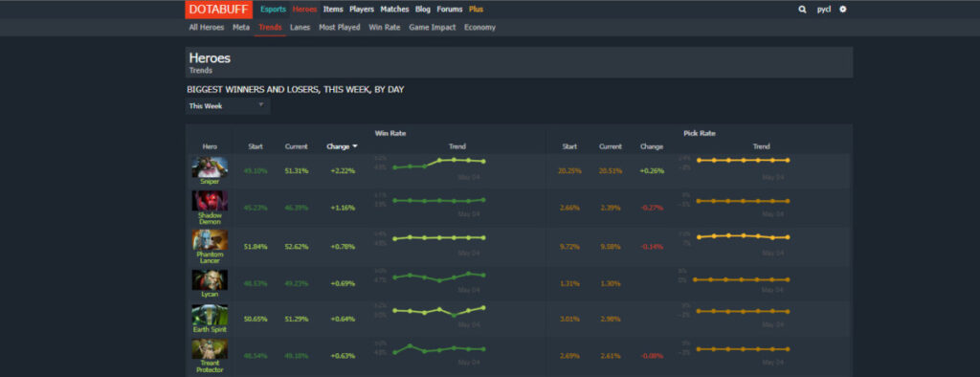980x377 pixels.
Task: Open the Treant Protector name link
Action: [x=210, y=366]
